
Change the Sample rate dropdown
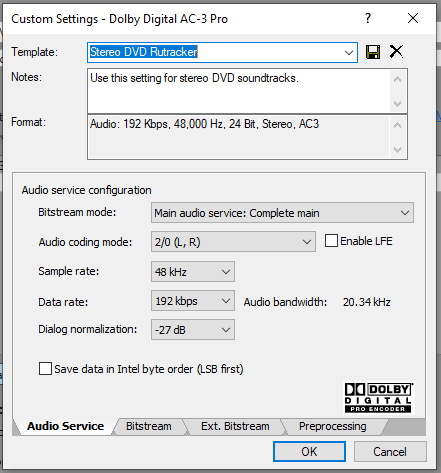[193, 272]
